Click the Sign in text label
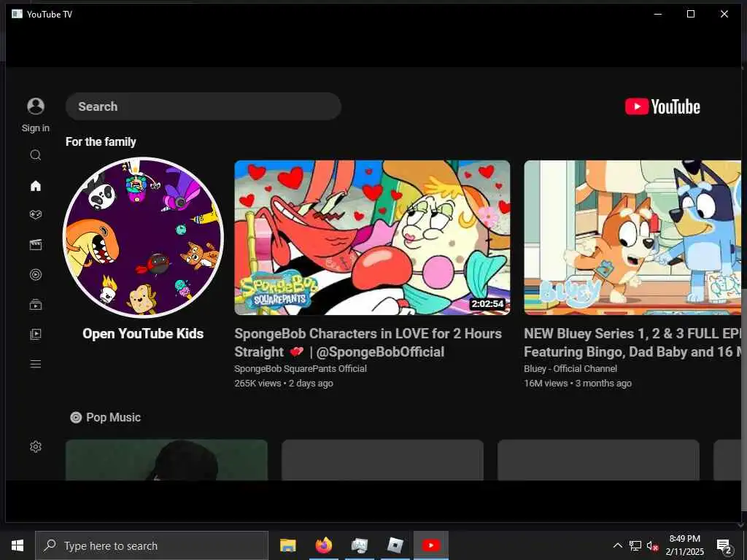Image resolution: width=747 pixels, height=560 pixels. (36, 128)
